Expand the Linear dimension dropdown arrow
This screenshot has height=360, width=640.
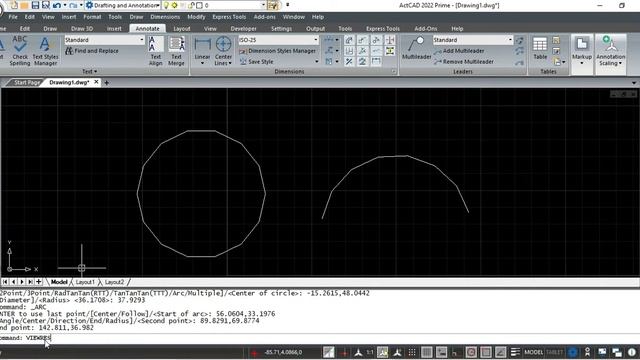click(202, 63)
